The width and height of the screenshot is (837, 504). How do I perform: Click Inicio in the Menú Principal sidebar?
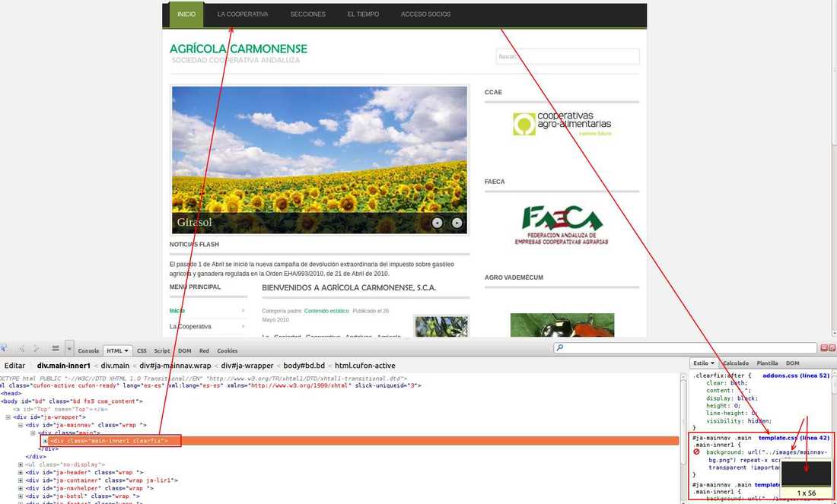177,310
